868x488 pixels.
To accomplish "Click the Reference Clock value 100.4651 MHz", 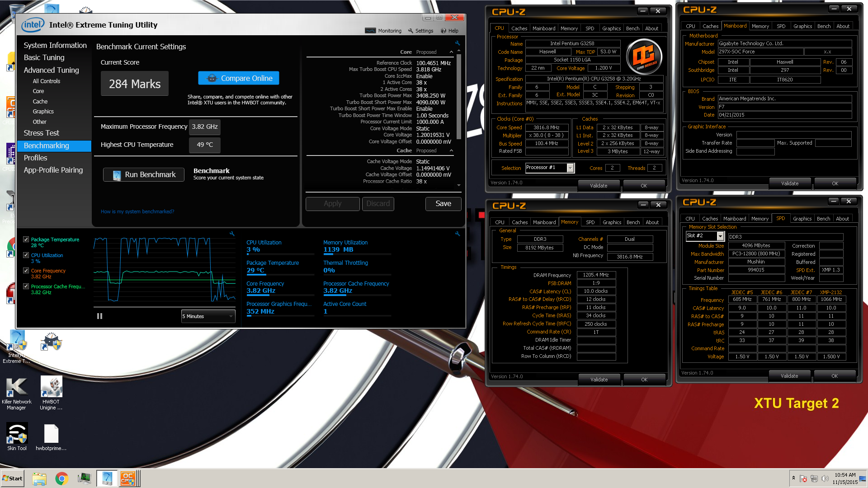I will pos(433,63).
